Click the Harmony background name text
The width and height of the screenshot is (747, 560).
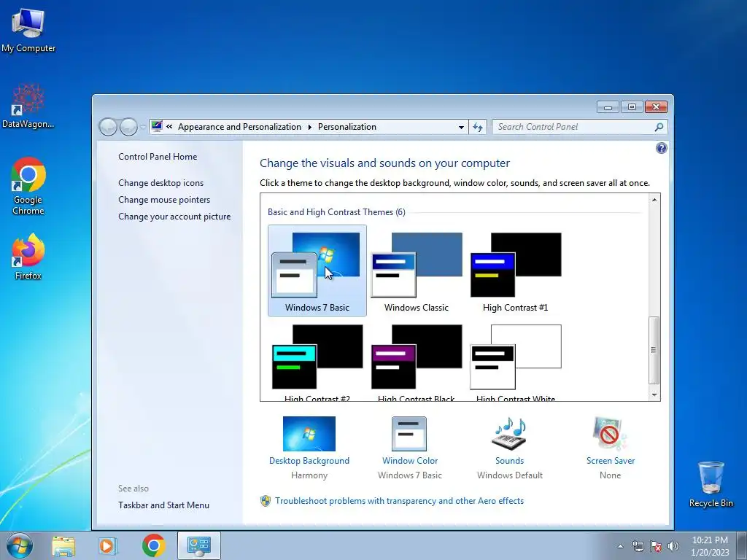pos(309,475)
